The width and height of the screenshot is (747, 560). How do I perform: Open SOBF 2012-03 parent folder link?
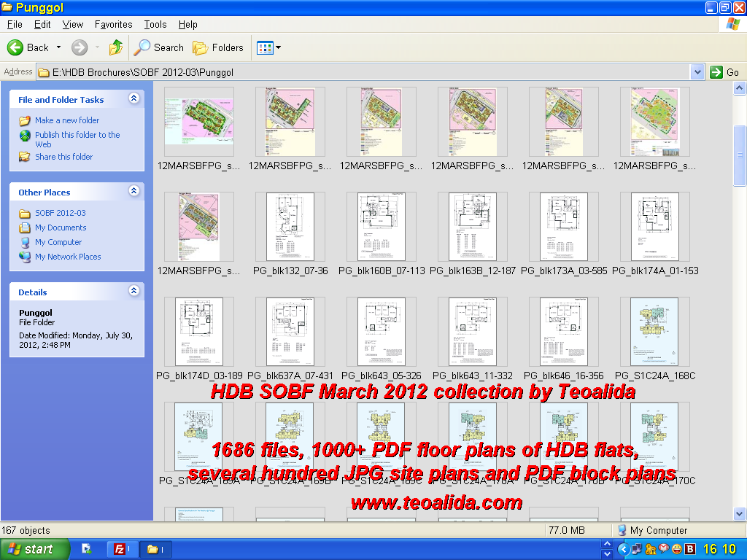tap(61, 213)
